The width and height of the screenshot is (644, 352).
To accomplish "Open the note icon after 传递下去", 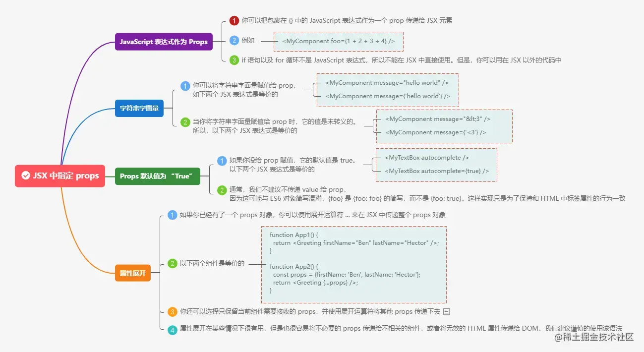I will pos(446,312).
